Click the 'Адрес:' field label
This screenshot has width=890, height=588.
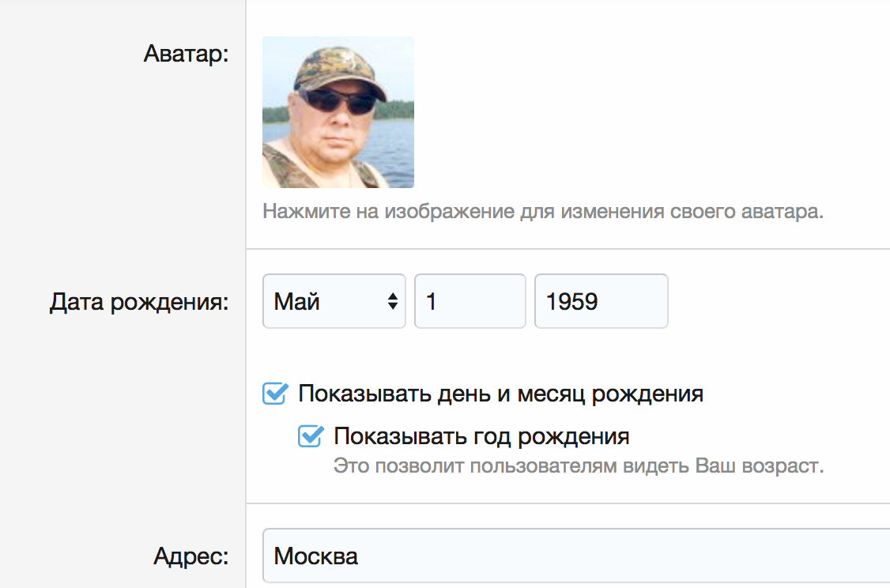coord(190,556)
